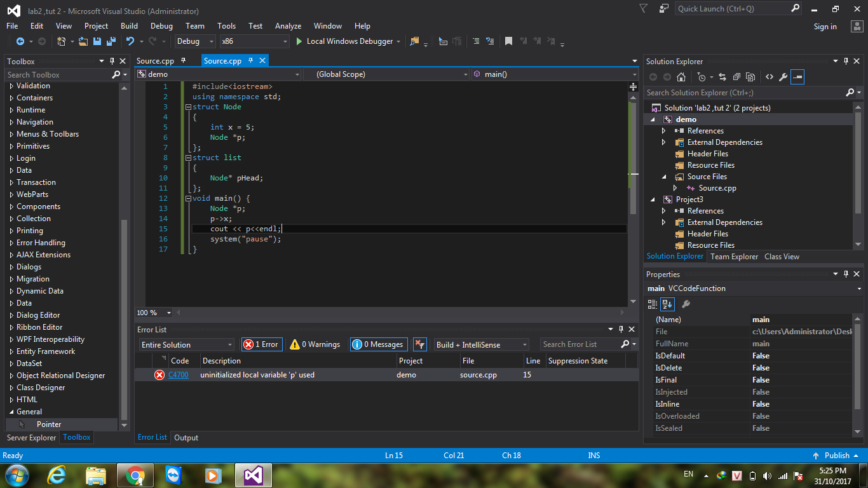Switch to the Output tab
This screenshot has height=488, width=868.
186,438
